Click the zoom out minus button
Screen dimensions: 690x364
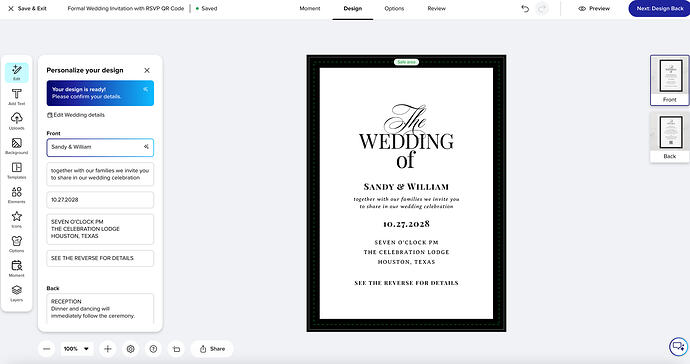point(47,349)
